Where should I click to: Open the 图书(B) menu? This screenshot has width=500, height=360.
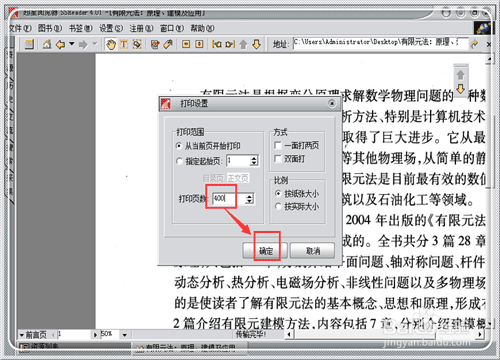50,29
